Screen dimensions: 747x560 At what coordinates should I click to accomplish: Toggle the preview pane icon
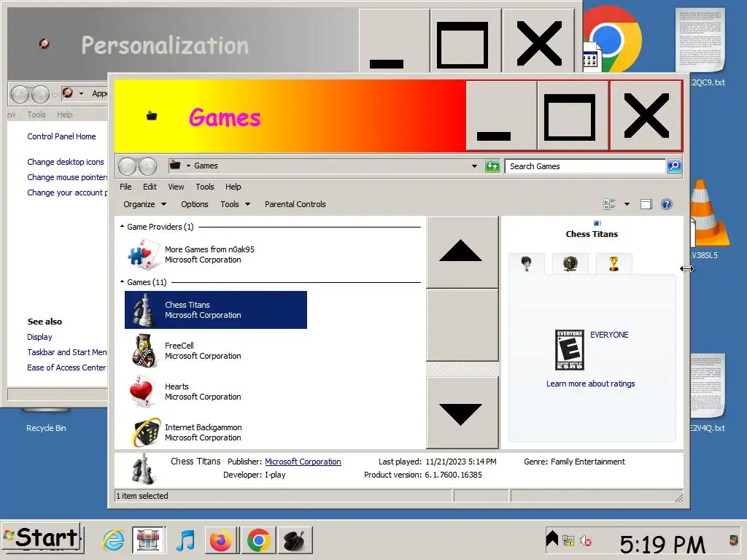(x=646, y=204)
